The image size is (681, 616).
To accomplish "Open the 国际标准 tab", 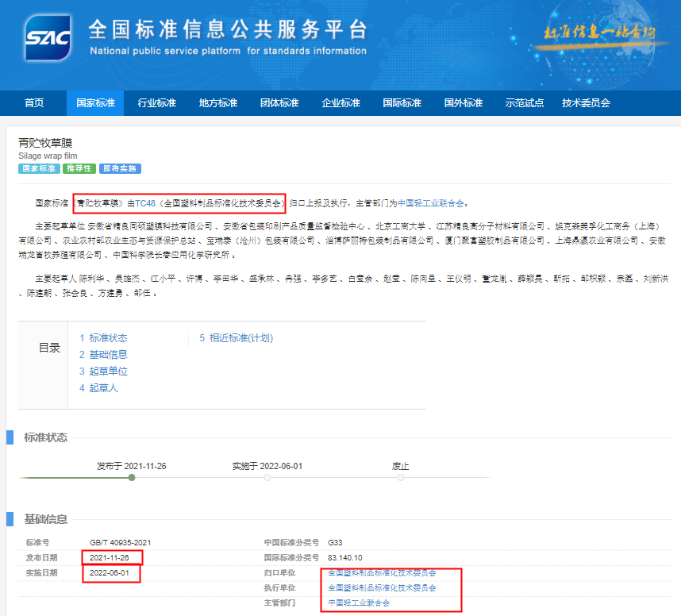I will coord(402,103).
